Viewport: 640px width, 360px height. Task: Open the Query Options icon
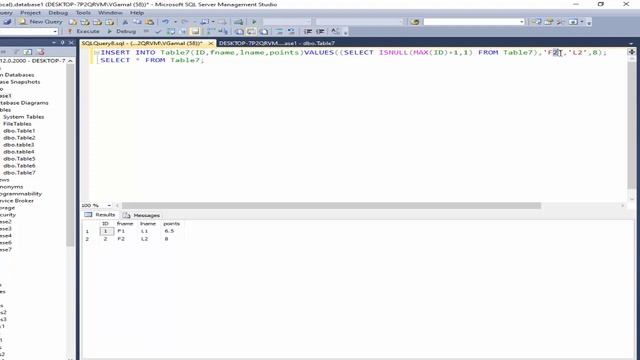coord(183,31)
